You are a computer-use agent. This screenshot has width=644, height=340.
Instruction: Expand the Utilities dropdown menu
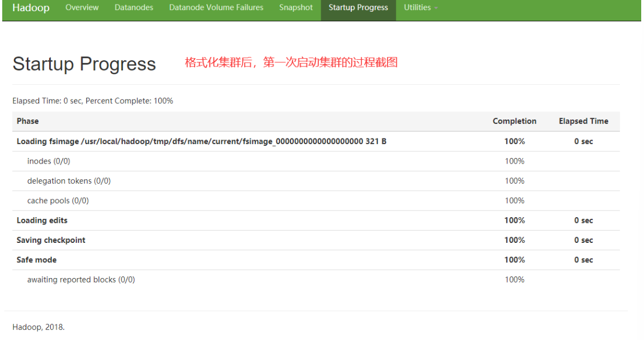(x=420, y=8)
